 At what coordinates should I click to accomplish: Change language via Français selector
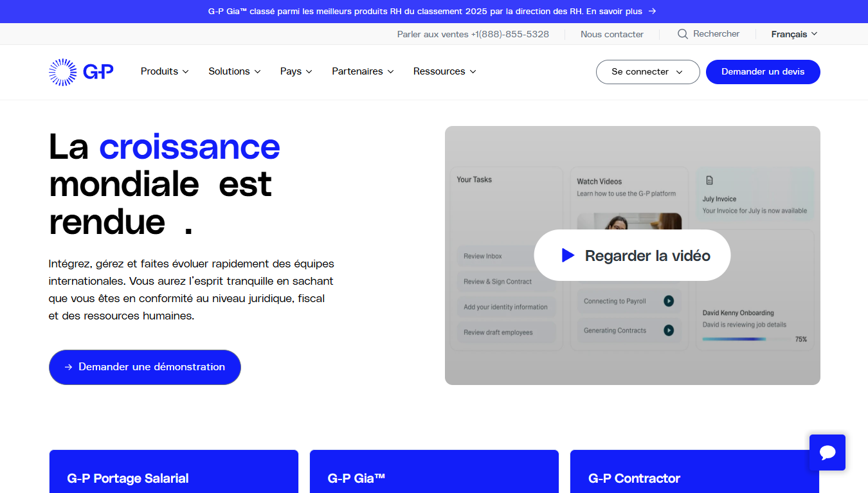click(794, 34)
